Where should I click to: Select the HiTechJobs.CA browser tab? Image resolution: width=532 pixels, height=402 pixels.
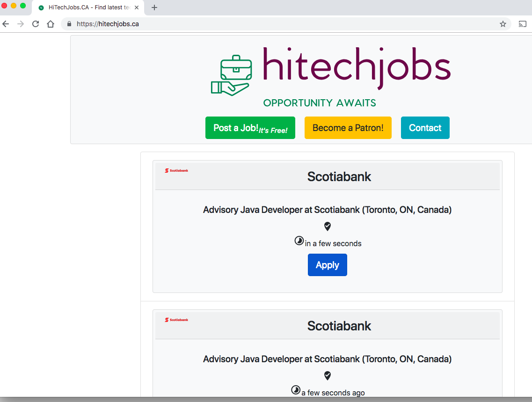(x=84, y=7)
